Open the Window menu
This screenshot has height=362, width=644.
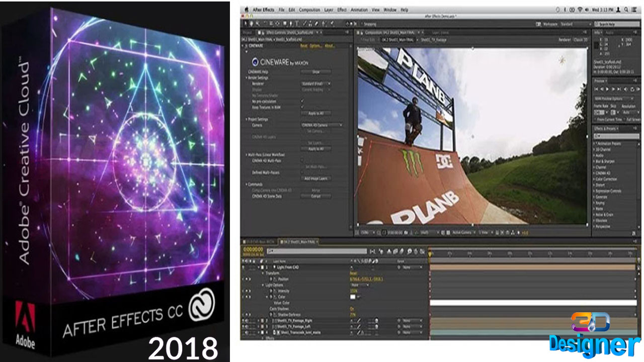click(x=390, y=10)
